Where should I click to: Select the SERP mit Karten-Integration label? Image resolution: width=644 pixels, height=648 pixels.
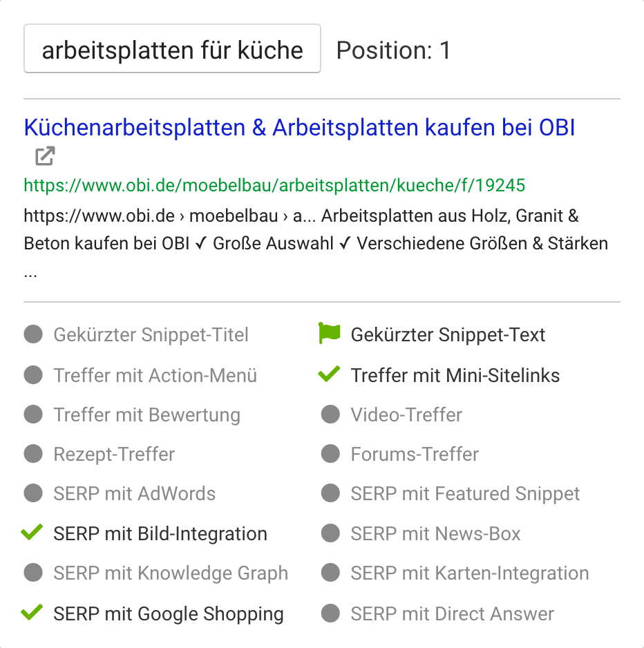(470, 573)
